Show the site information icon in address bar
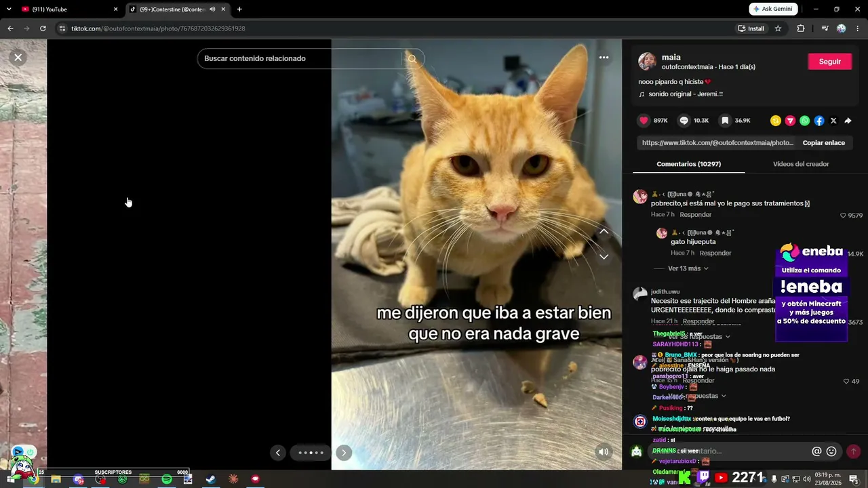The image size is (868, 488). pyautogui.click(x=62, y=28)
